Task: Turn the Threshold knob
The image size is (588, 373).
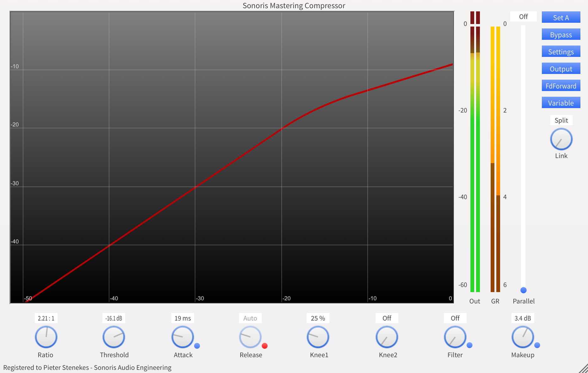Action: (x=114, y=337)
